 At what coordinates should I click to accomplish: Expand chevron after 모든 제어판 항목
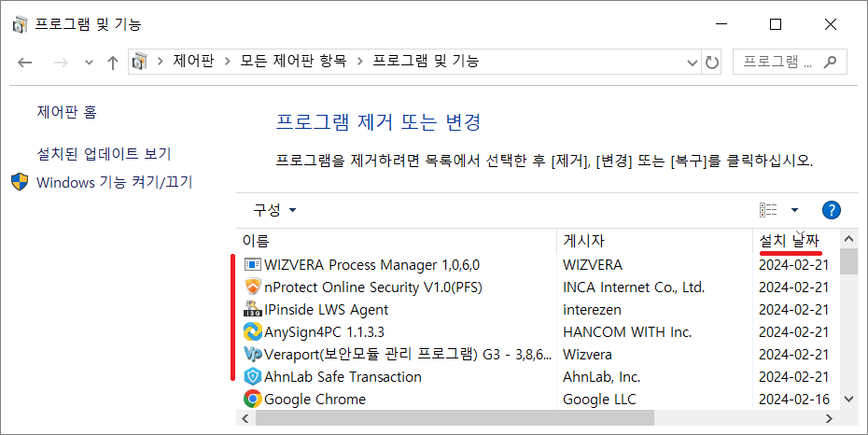click(x=360, y=62)
